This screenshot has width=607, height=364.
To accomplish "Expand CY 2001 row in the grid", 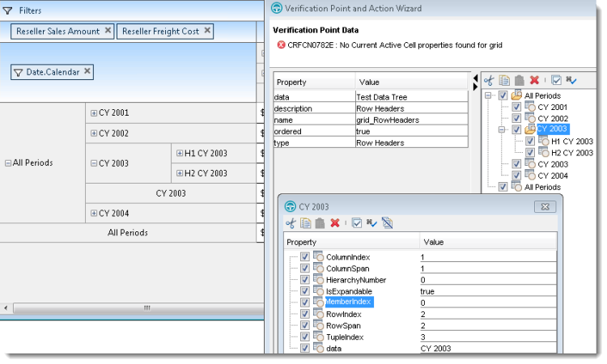I will 94,113.
